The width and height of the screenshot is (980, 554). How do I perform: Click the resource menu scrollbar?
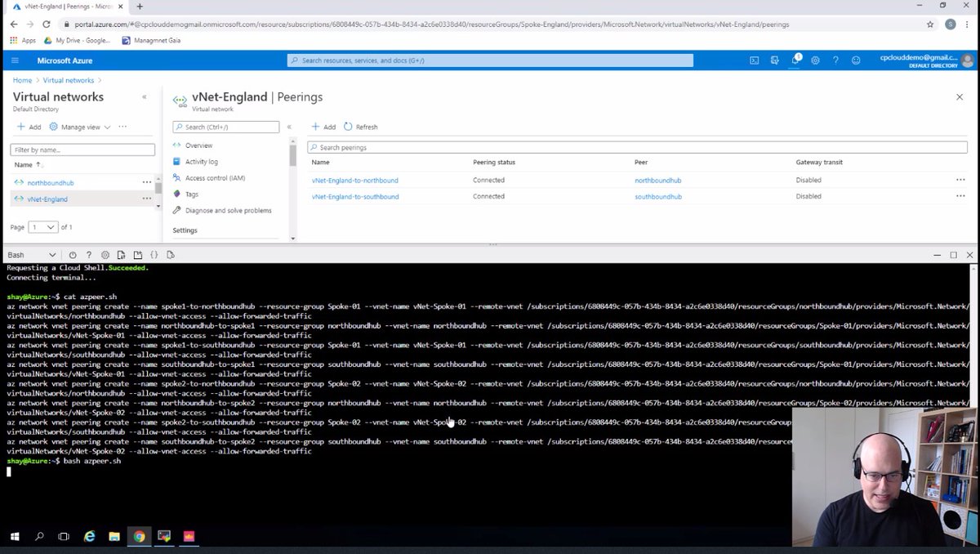click(293, 154)
